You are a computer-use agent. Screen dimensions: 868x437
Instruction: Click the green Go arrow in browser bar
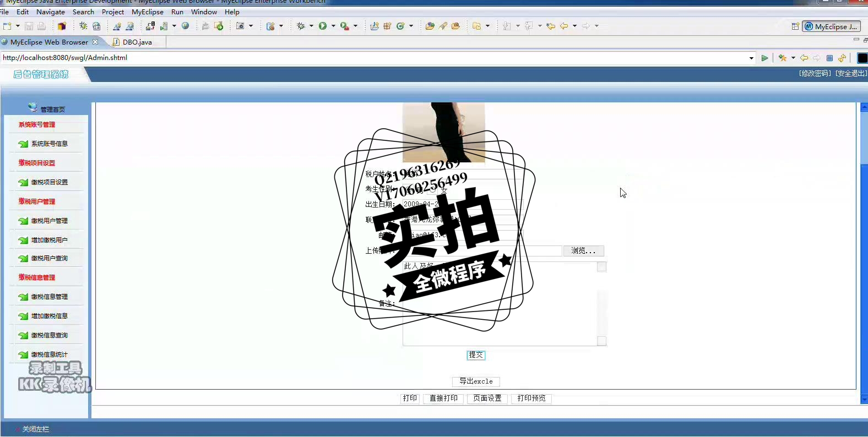[x=764, y=58]
